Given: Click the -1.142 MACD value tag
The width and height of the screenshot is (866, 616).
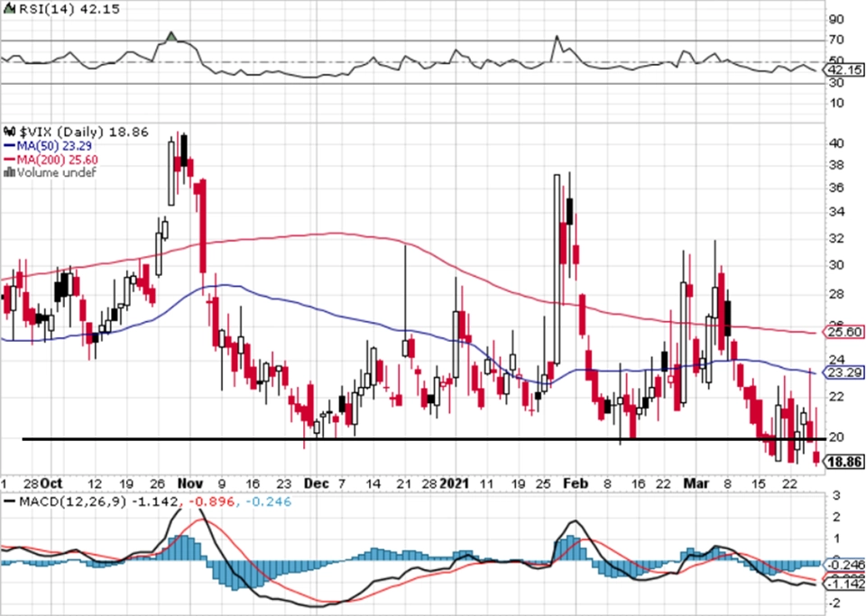Looking at the screenshot, I should [x=844, y=584].
